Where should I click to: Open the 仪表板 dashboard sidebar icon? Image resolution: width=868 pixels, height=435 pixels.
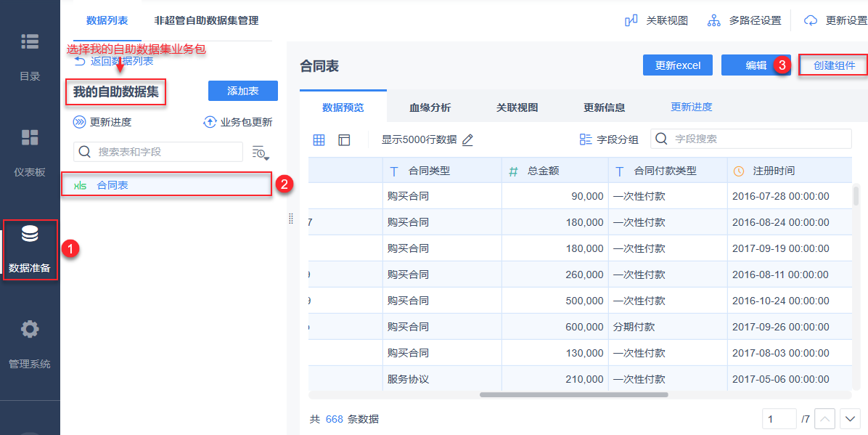[x=30, y=138]
